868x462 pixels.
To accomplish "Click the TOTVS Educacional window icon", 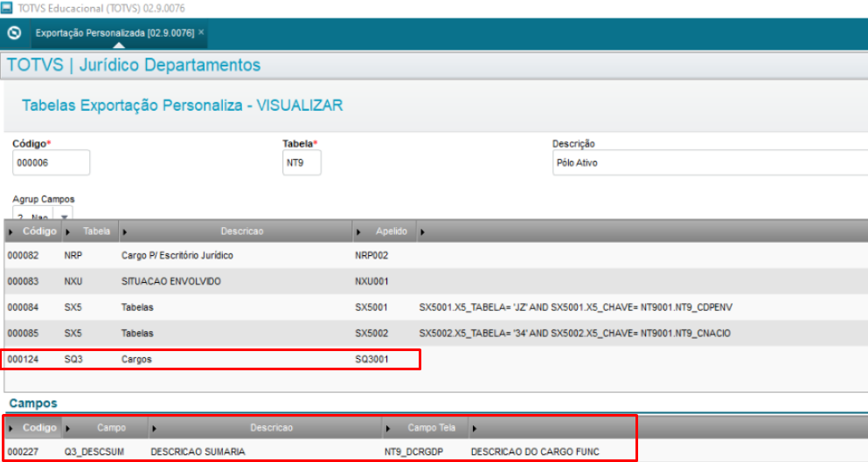I will pyautogui.click(x=7, y=8).
